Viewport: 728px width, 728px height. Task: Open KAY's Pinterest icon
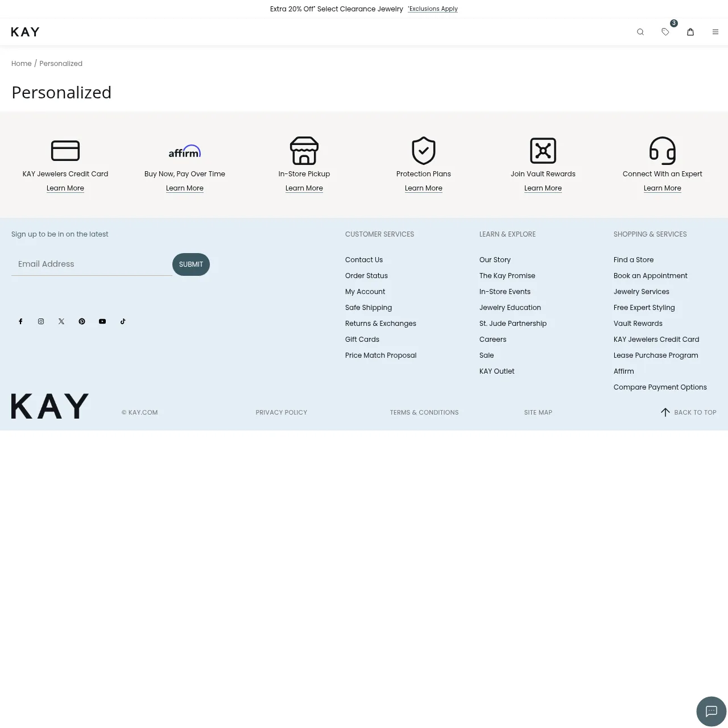[82, 321]
